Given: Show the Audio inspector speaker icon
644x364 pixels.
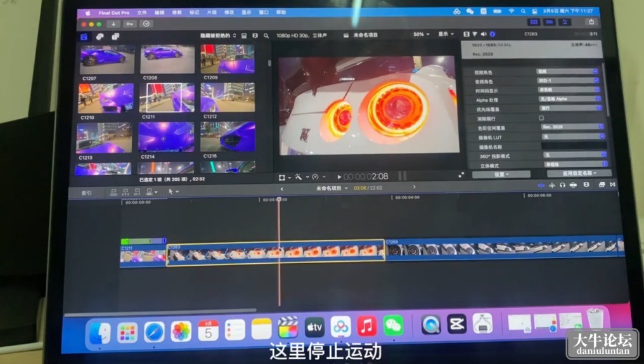Looking at the screenshot, I should pos(484,34).
